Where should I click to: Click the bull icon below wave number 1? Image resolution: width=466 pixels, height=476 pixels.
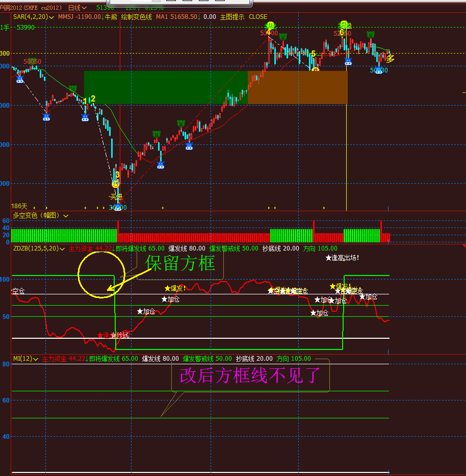(85, 117)
